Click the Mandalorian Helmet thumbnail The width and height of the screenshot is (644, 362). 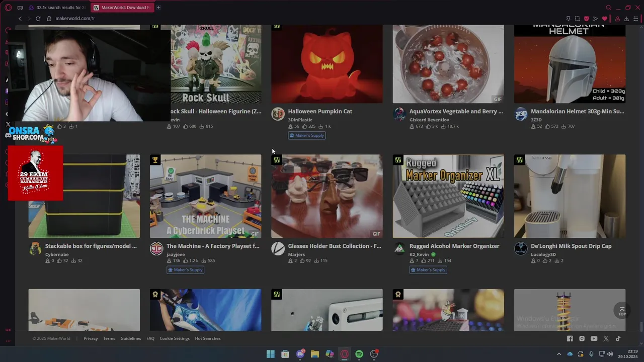[x=570, y=64]
